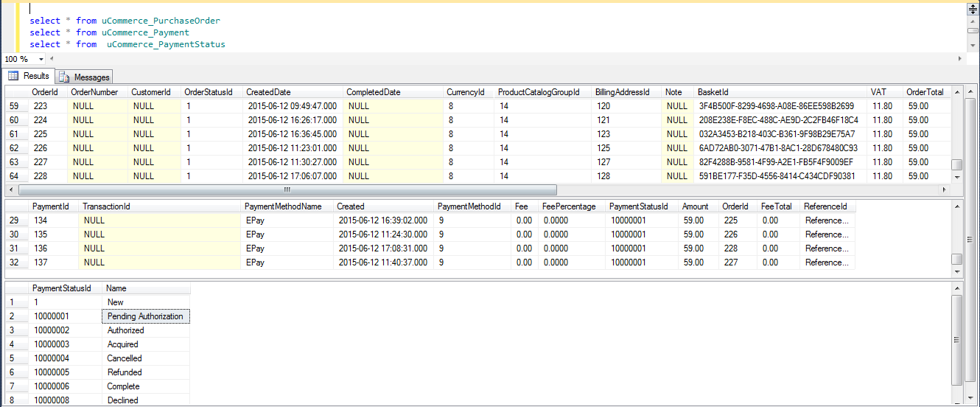Click EPay cell in payment row 30
The image size is (980, 407).
tap(287, 234)
